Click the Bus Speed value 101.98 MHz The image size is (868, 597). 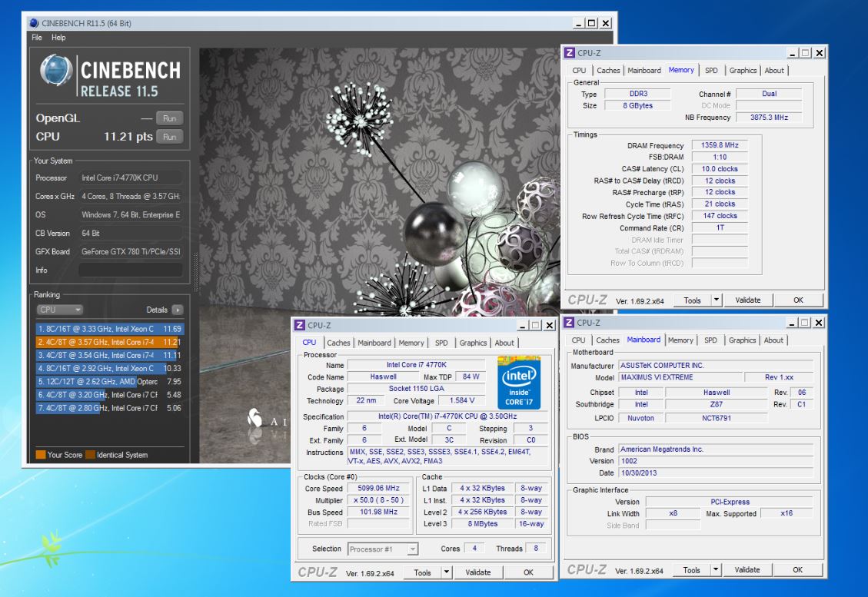[x=378, y=512]
